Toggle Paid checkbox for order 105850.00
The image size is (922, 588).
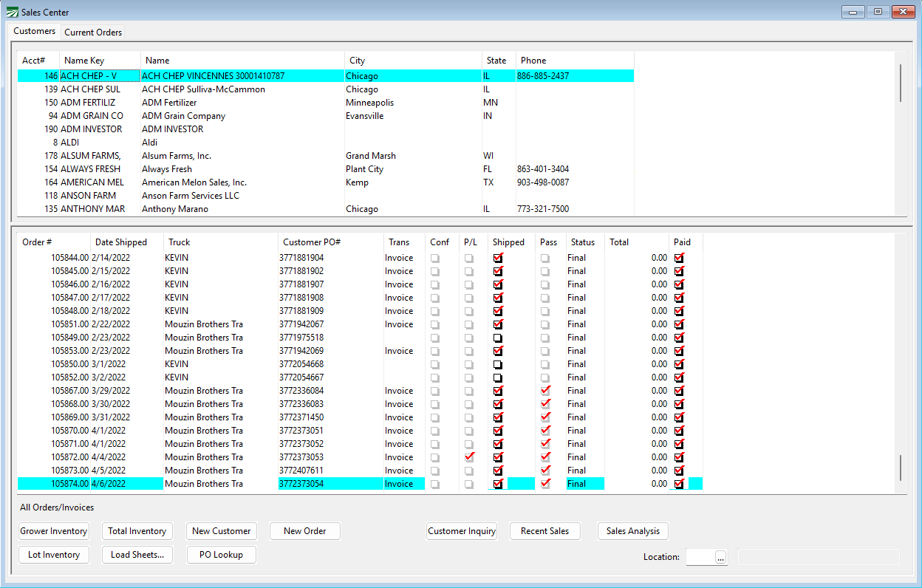679,364
